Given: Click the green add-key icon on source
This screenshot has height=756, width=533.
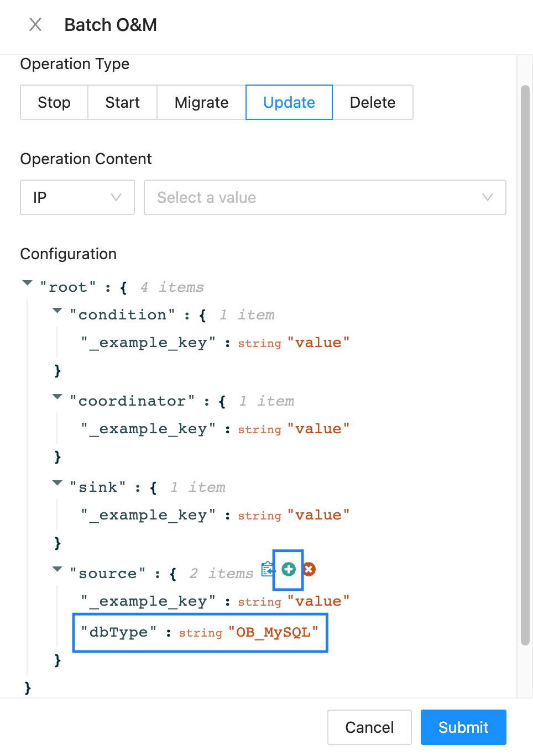Looking at the screenshot, I should (x=289, y=569).
